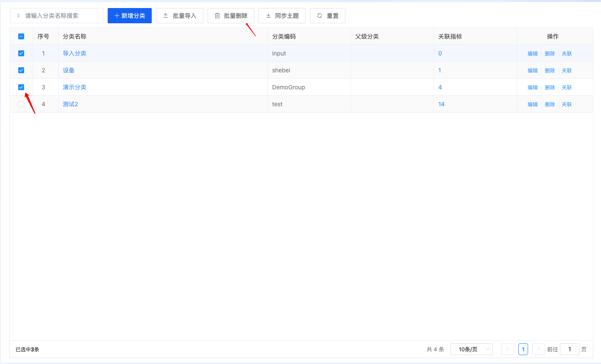Screen dimensions: 601x364
Task: Click the download icon on 同步主题
Action: 268,16
